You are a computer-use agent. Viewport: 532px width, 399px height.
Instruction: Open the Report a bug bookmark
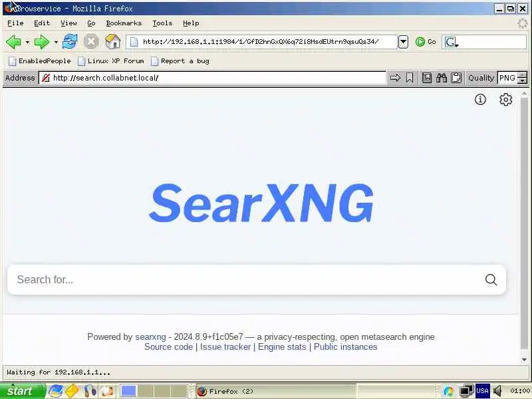(x=180, y=61)
